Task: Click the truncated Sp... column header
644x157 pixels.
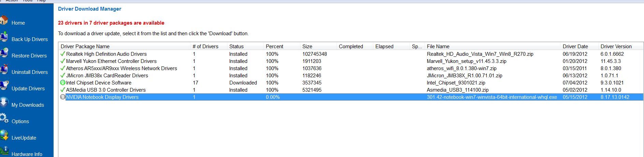Action: [x=417, y=47]
